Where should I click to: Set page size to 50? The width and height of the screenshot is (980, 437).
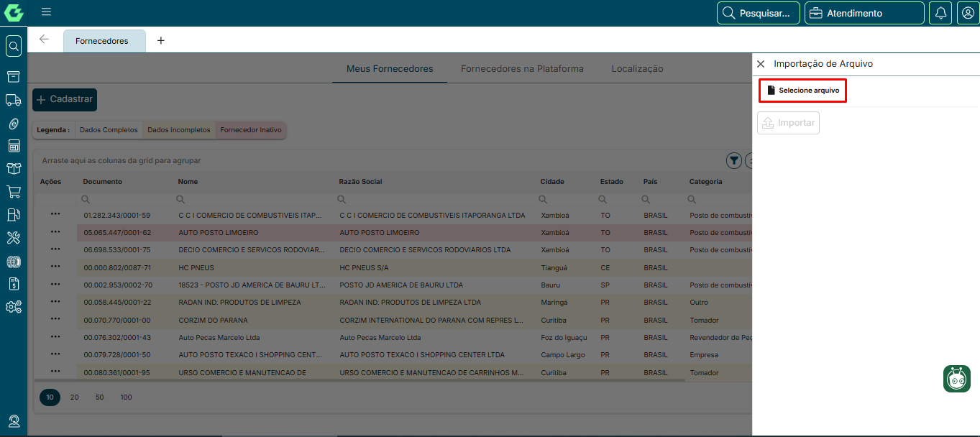99,397
